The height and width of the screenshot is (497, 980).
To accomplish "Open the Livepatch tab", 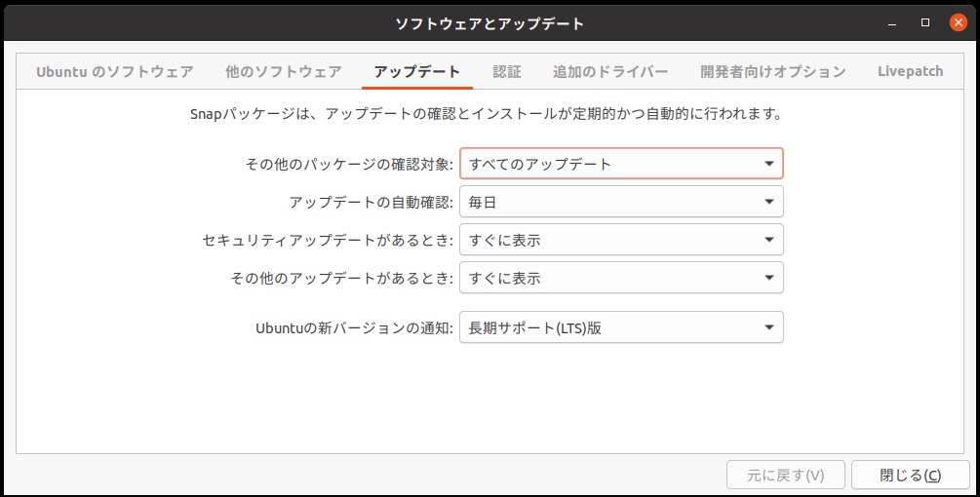I will point(910,72).
